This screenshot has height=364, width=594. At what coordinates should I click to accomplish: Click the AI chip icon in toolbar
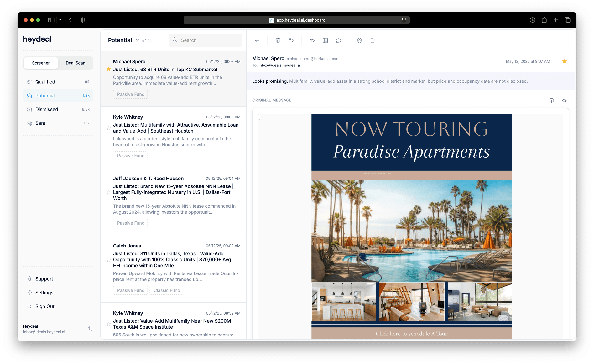tap(359, 40)
